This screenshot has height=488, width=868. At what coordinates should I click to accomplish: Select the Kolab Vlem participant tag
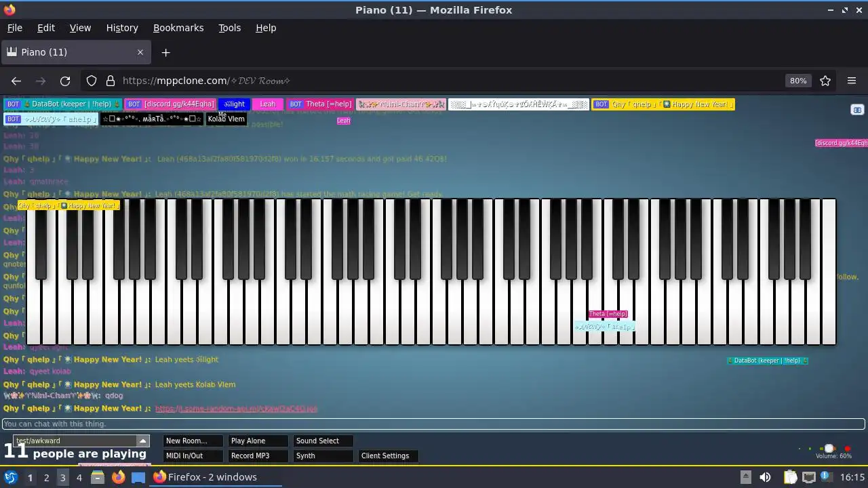point(226,119)
